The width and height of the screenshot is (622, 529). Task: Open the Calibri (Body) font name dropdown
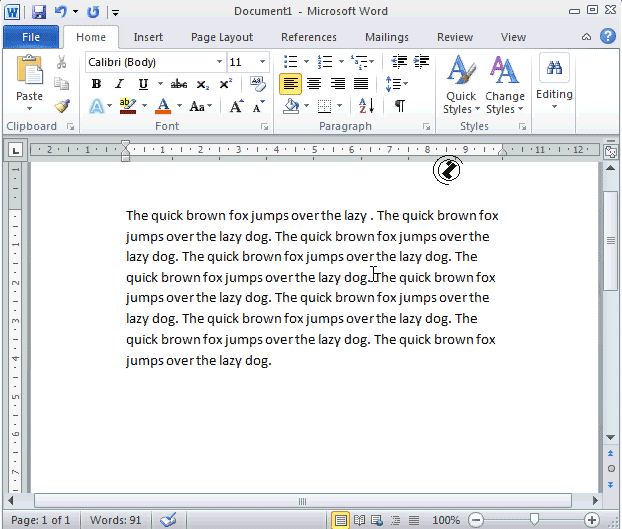tap(153, 62)
